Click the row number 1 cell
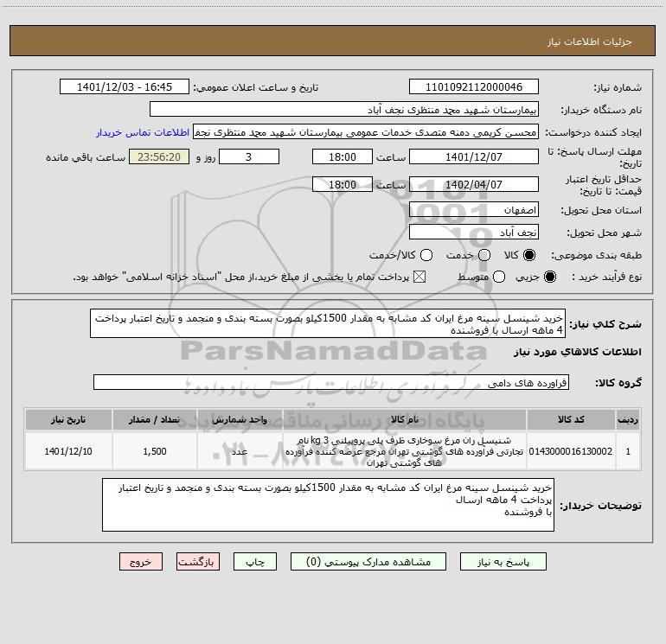 tap(628, 451)
